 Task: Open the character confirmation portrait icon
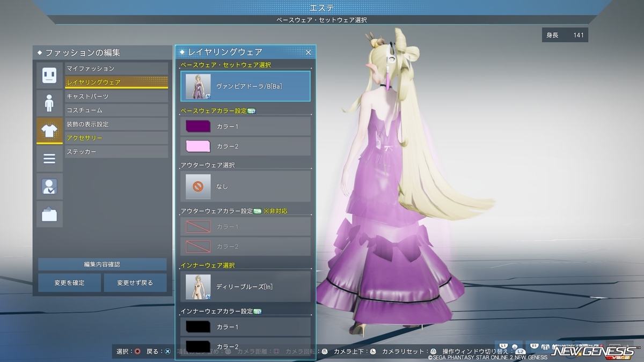pos(49,187)
